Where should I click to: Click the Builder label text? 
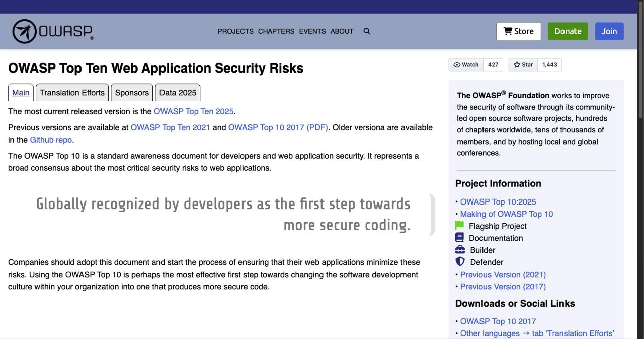pos(482,250)
